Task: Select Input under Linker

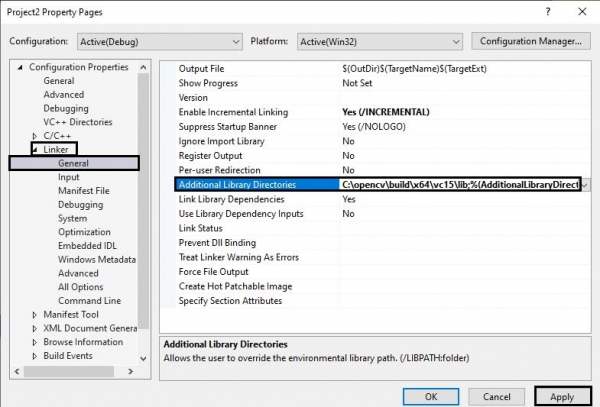Action: (x=69, y=177)
